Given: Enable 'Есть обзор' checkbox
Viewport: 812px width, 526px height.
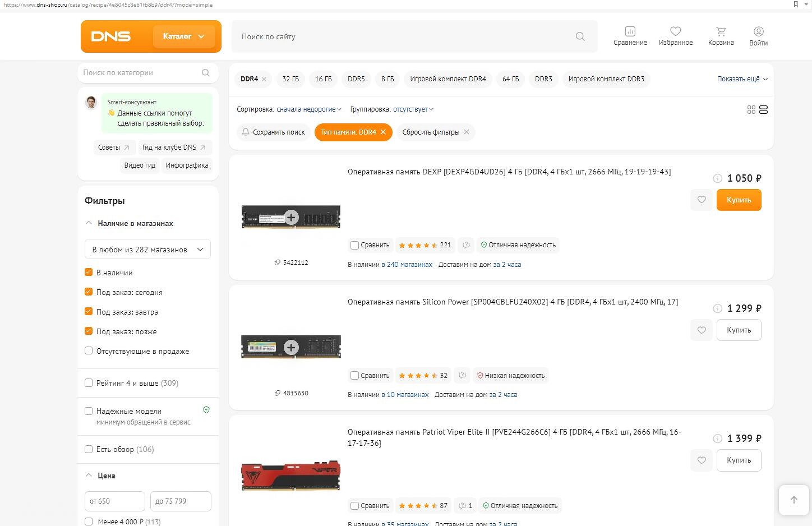Looking at the screenshot, I should point(89,449).
